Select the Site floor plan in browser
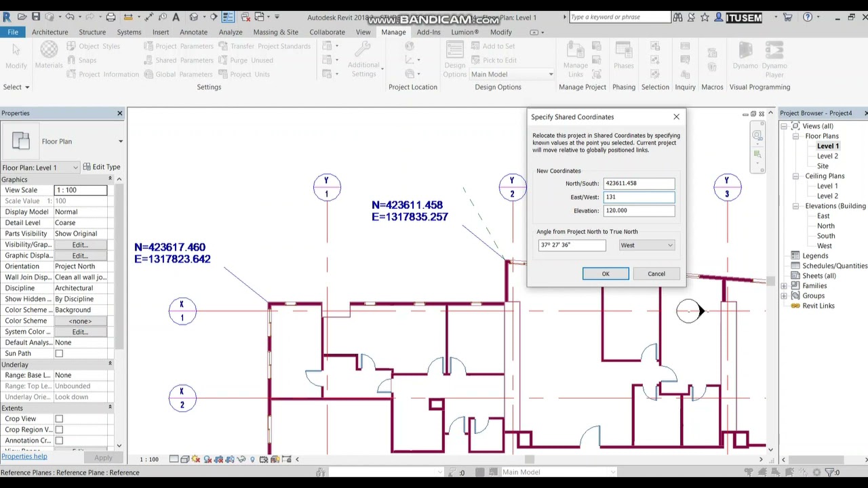 (x=823, y=166)
